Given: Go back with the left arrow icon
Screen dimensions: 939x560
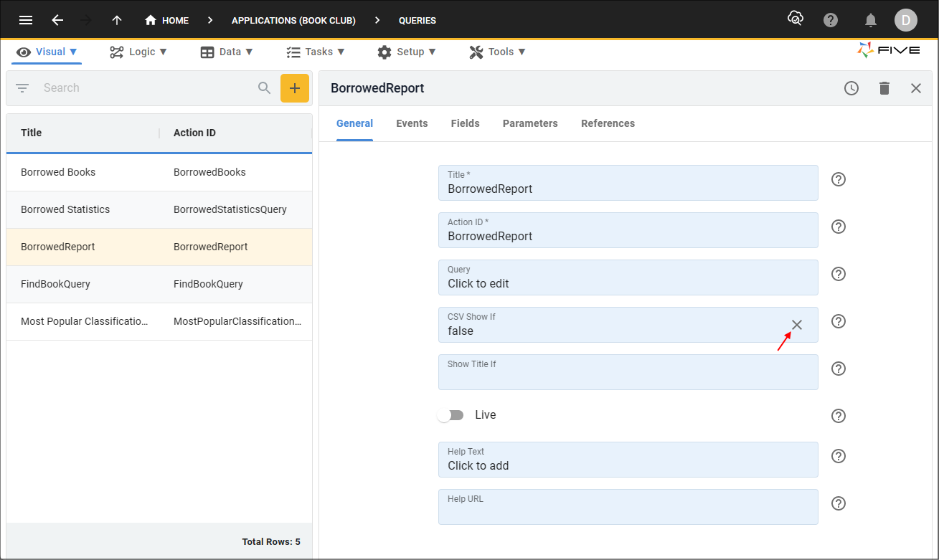Looking at the screenshot, I should pos(58,20).
